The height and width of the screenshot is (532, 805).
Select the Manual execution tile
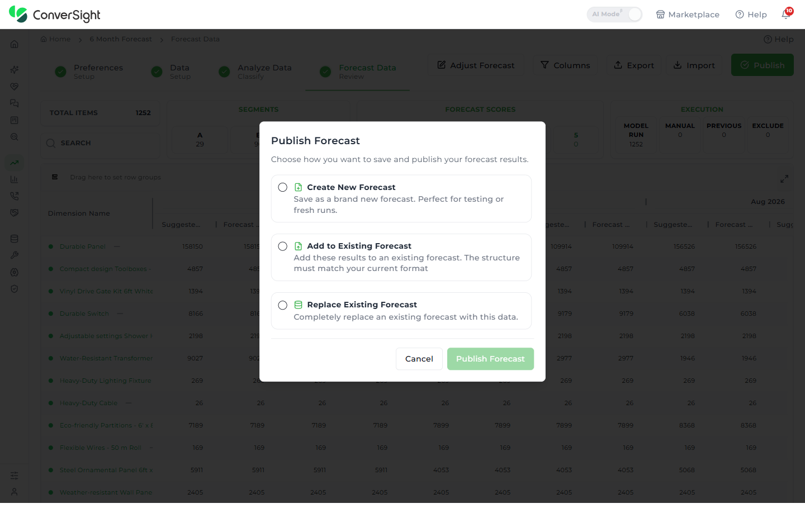tap(680, 135)
